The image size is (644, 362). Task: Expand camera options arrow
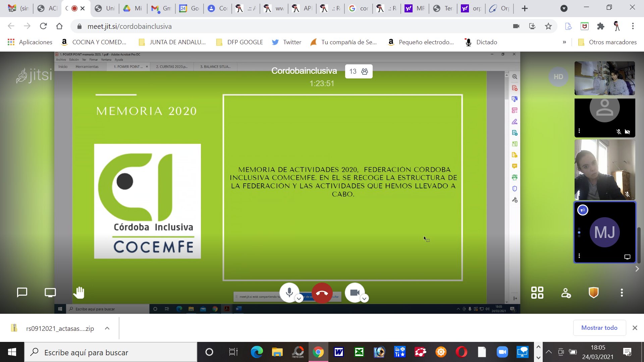click(x=364, y=299)
